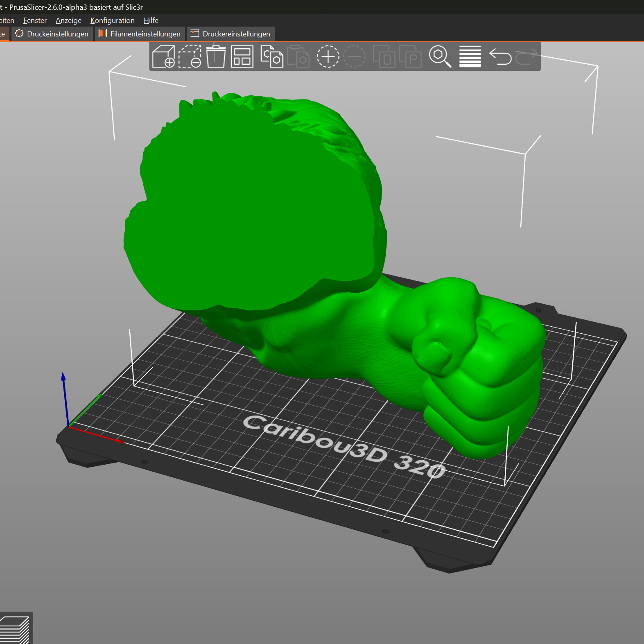Click the Undo arrow icon
Image resolution: width=644 pixels, height=644 pixels.
(x=500, y=56)
